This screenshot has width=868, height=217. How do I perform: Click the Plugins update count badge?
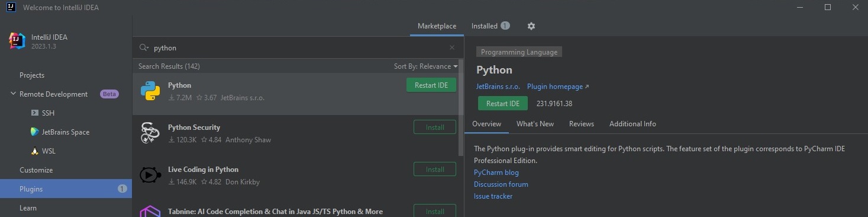click(x=122, y=189)
